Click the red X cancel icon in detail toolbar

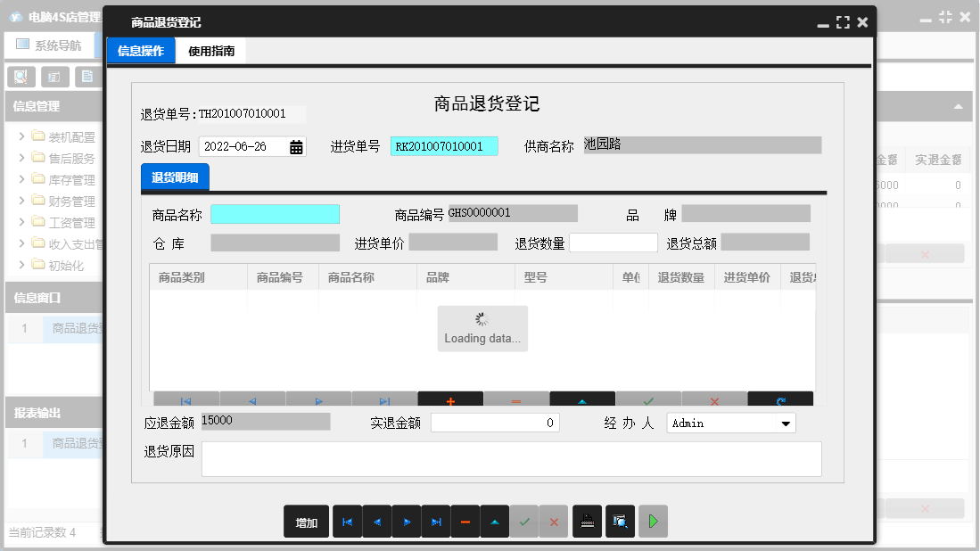(713, 399)
